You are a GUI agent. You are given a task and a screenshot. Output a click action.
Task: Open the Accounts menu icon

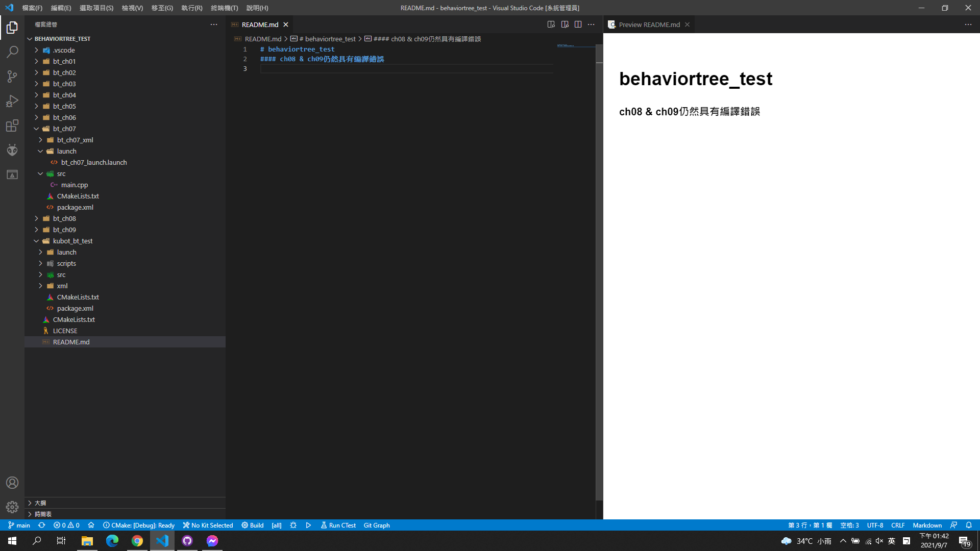tap(12, 483)
